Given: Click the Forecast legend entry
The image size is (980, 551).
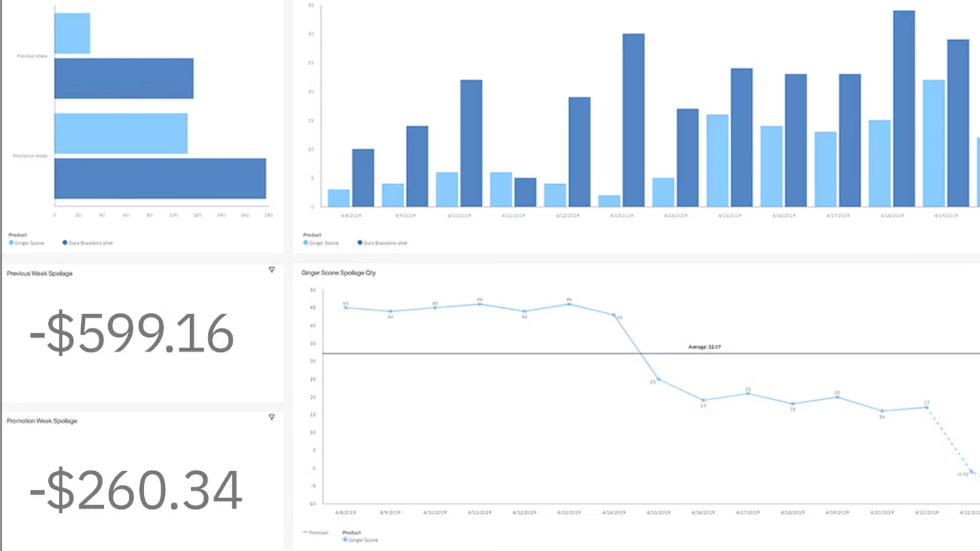Looking at the screenshot, I should [x=316, y=532].
